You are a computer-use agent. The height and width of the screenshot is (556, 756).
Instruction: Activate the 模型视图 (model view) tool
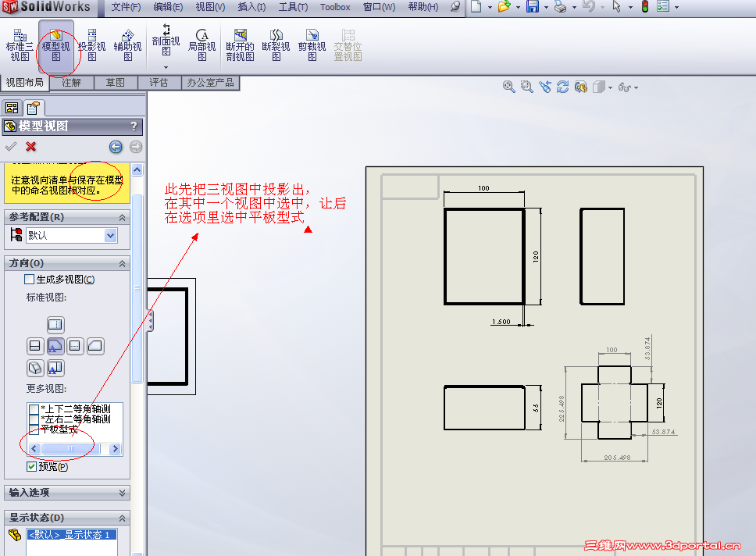56,45
